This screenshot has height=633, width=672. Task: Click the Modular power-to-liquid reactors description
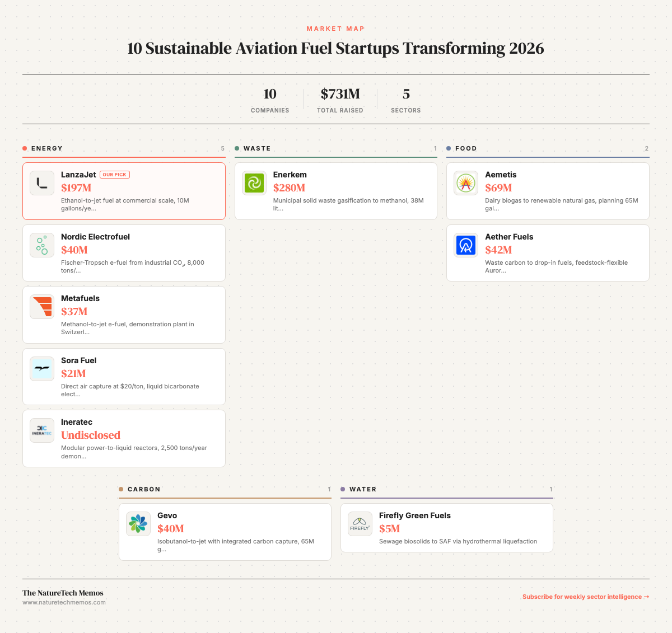point(134,452)
